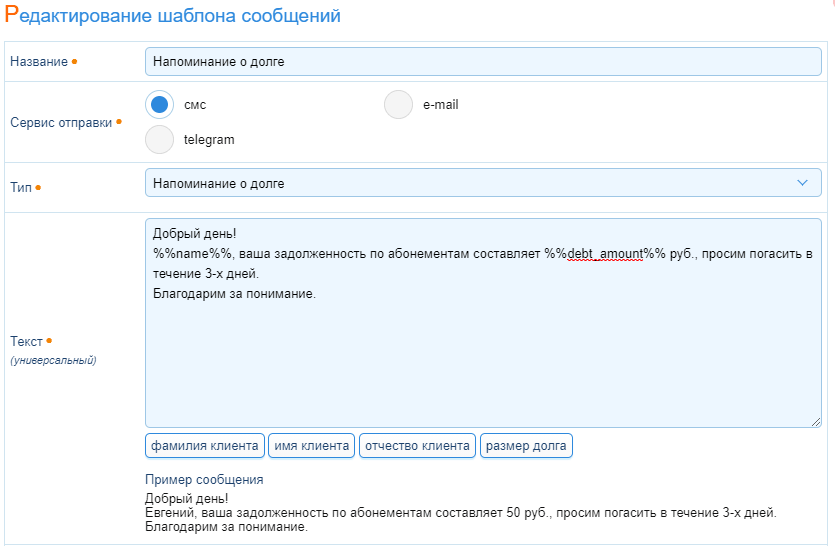Insert the размер долга variable
This screenshot has width=835, height=551.
(526, 445)
